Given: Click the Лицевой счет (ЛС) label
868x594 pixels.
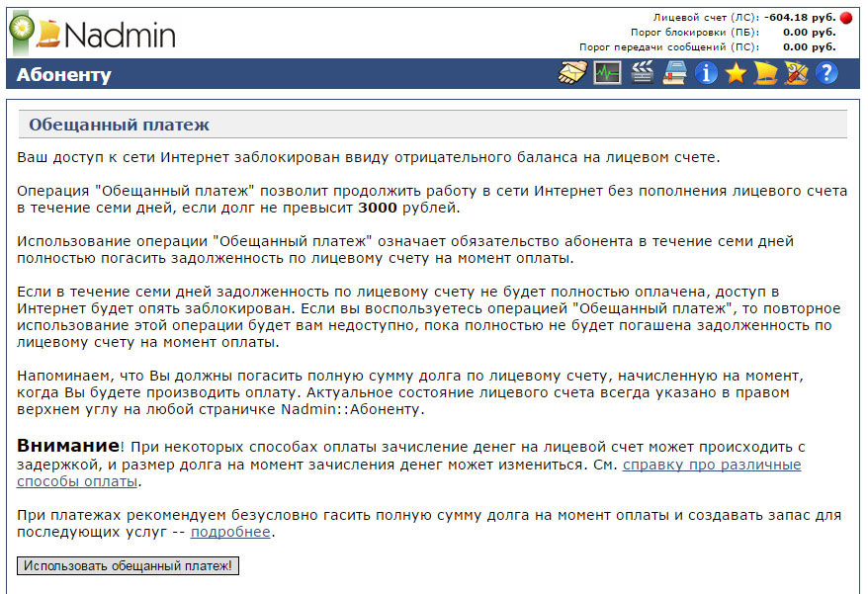Looking at the screenshot, I should (x=706, y=18).
